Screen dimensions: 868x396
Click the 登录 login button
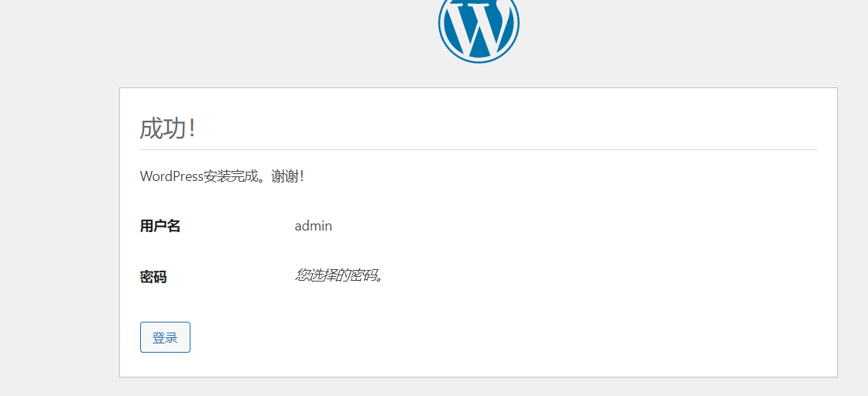coord(165,337)
